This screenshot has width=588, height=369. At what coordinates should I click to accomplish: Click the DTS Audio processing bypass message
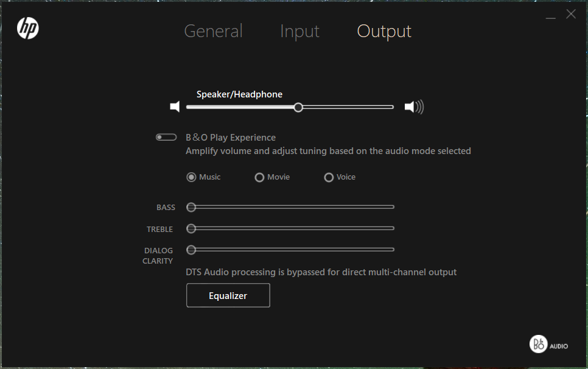tap(321, 272)
